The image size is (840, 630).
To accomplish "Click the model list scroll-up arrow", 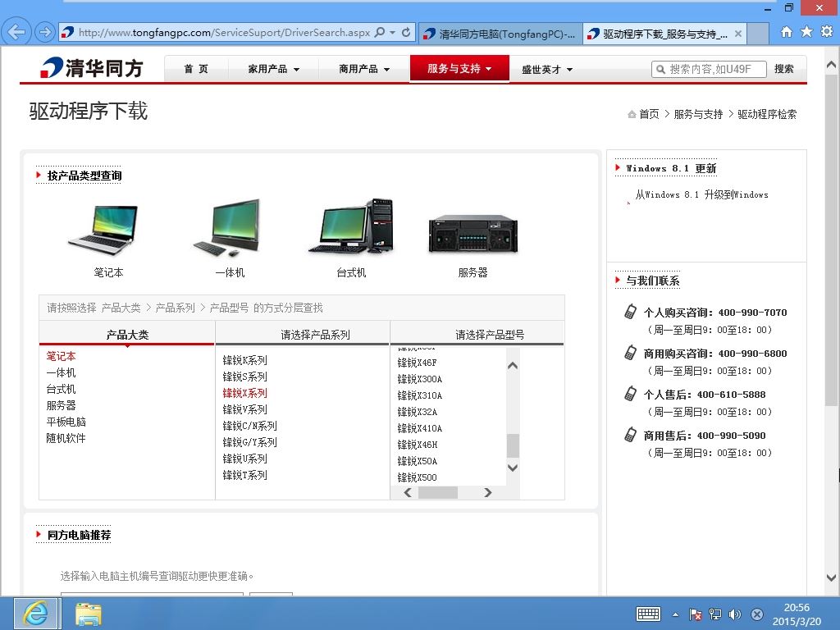I will (x=513, y=365).
